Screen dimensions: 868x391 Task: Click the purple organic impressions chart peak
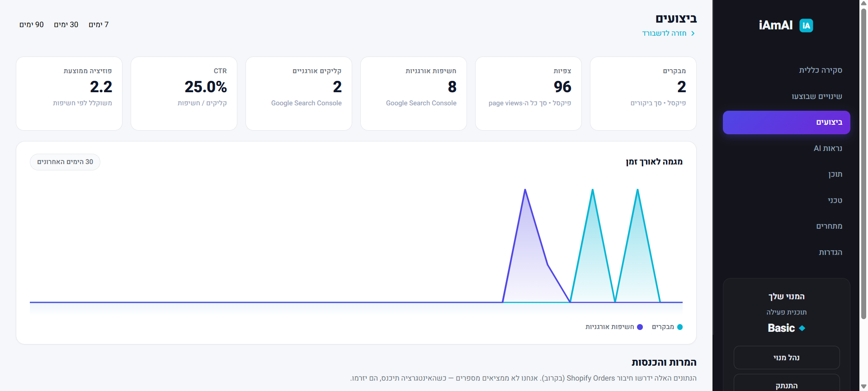click(525, 190)
